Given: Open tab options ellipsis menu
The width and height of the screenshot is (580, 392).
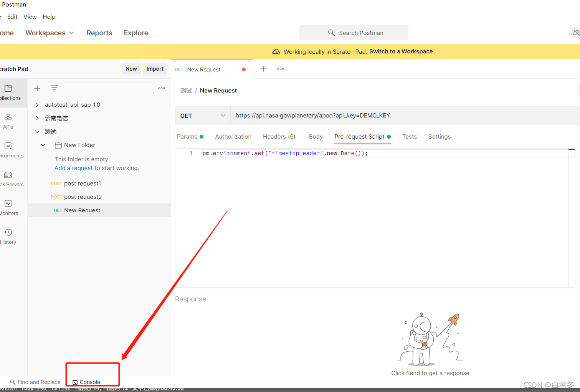Looking at the screenshot, I should [x=281, y=69].
